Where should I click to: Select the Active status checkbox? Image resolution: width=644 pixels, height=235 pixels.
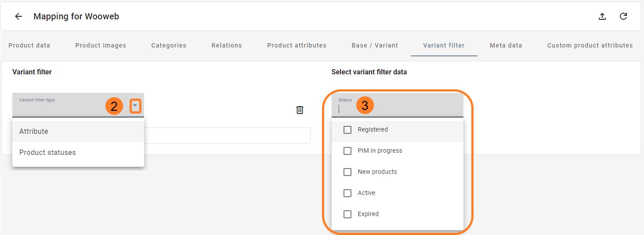pos(347,193)
